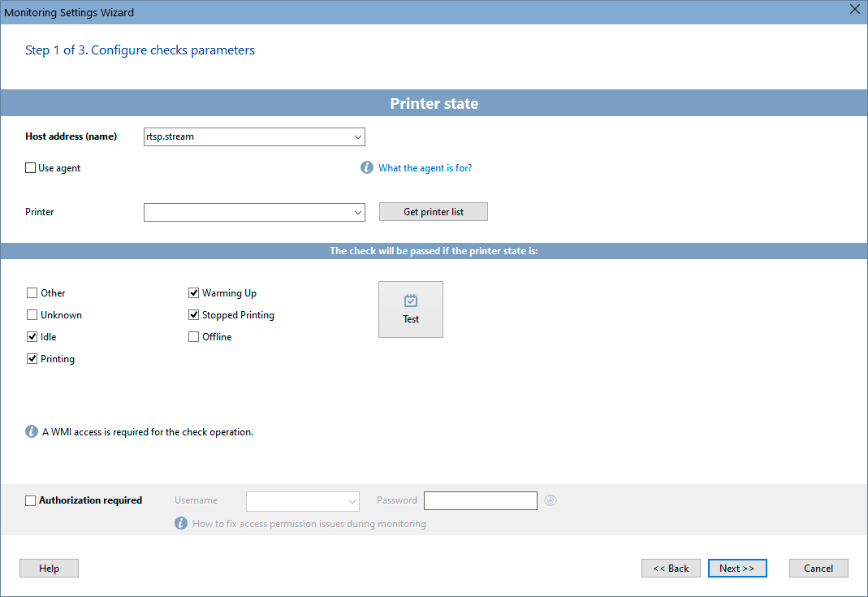Check the Unknown printer state
This screenshot has width=868, height=597.
(x=31, y=314)
